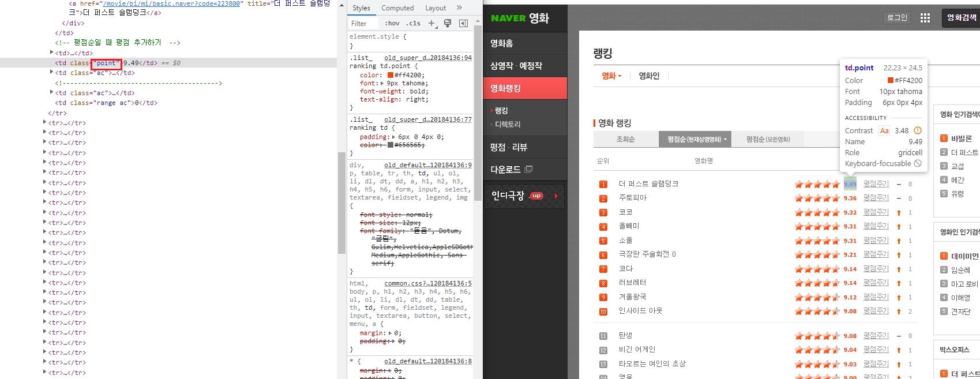Click the contrast Aa preview icon

(x=884, y=130)
